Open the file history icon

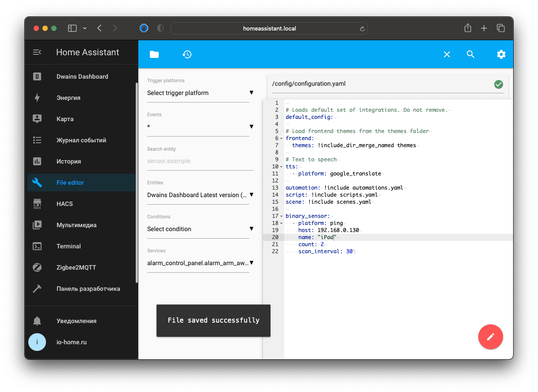tap(187, 54)
